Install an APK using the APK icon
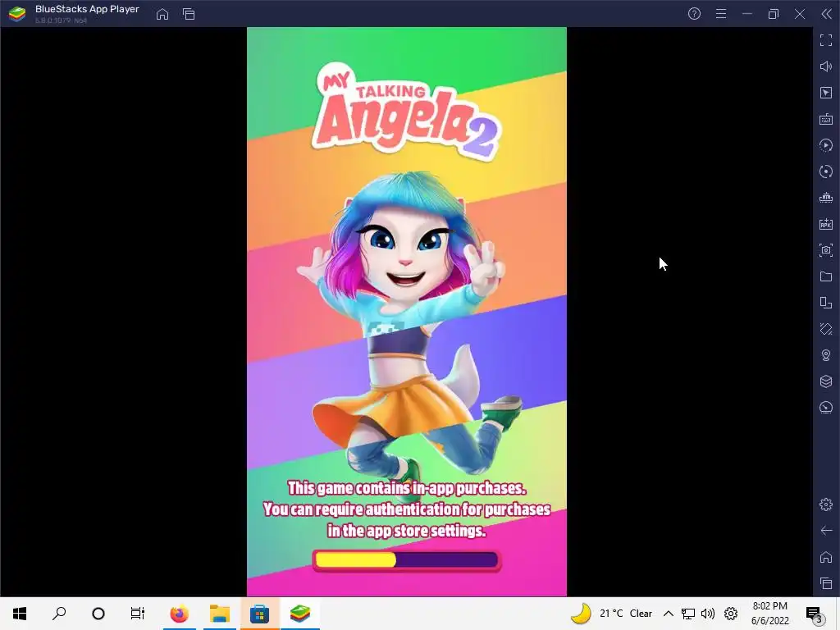840x630 pixels. point(826,224)
